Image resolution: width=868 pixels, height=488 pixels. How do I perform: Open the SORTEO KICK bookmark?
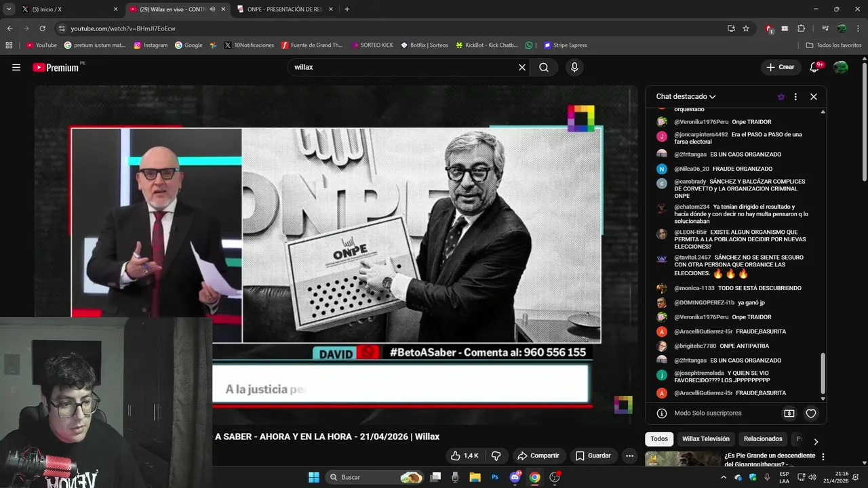[x=372, y=45]
